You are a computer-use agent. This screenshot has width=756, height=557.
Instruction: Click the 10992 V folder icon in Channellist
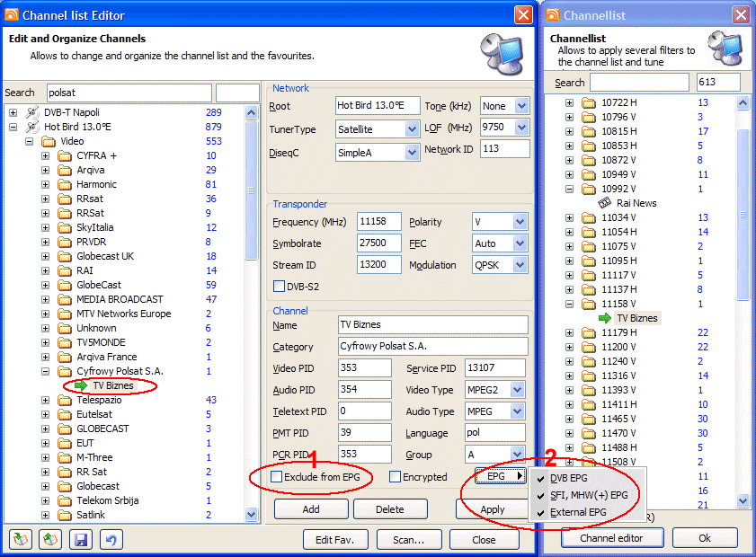click(588, 189)
